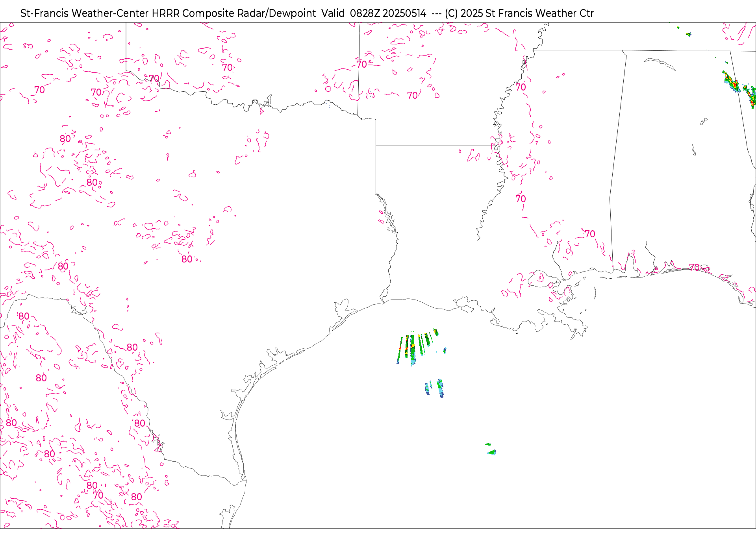Click the "0828Z 20250514" valid time text

point(388,13)
